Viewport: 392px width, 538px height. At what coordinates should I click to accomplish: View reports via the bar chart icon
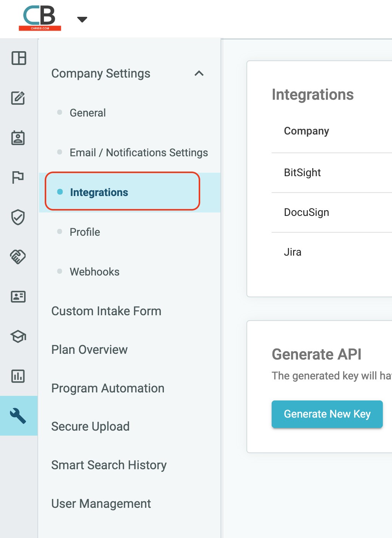coord(18,376)
